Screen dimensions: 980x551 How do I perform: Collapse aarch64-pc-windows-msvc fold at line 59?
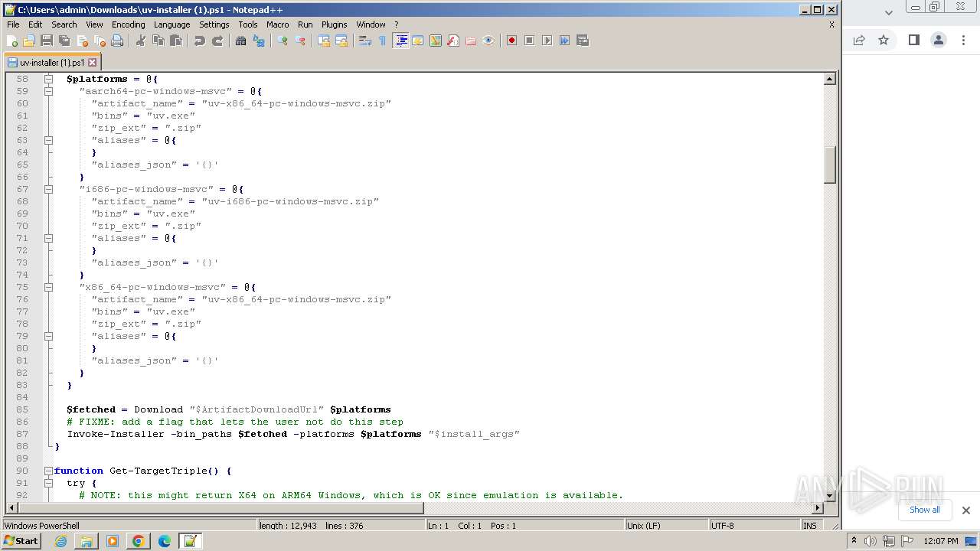(48, 91)
